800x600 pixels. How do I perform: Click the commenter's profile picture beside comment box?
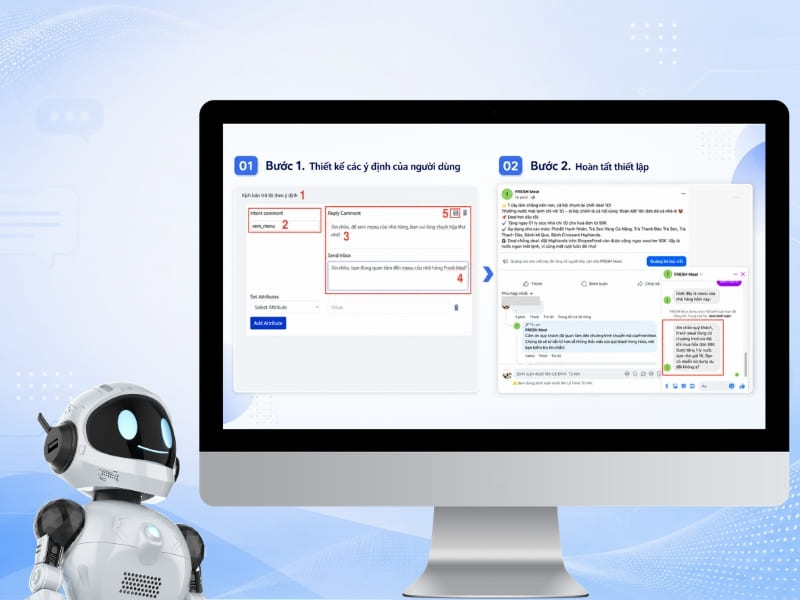coord(506,374)
